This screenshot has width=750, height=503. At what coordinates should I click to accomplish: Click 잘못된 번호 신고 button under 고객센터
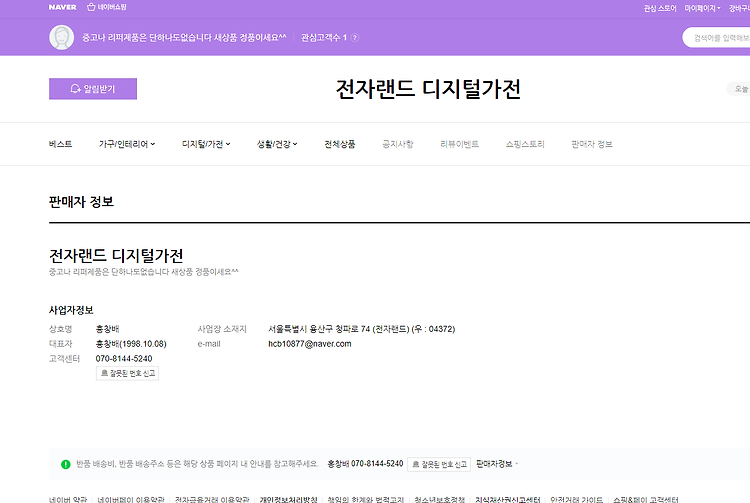pos(127,373)
